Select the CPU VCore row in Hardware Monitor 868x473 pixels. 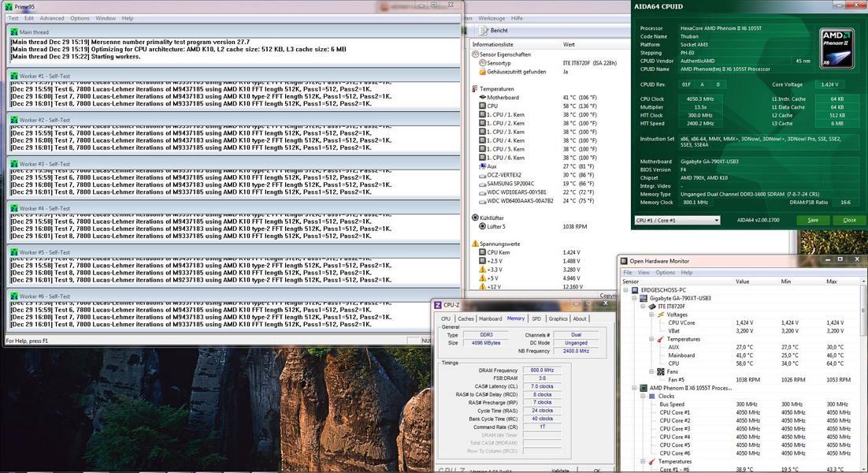click(742, 322)
